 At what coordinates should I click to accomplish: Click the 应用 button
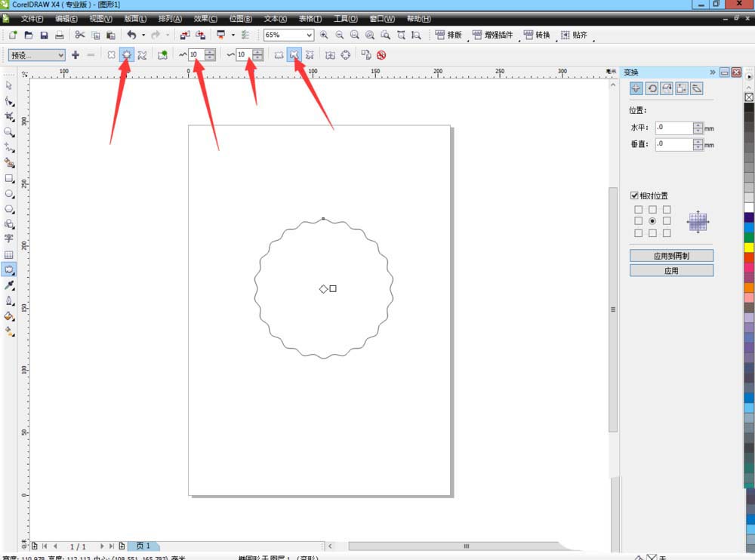click(x=671, y=271)
